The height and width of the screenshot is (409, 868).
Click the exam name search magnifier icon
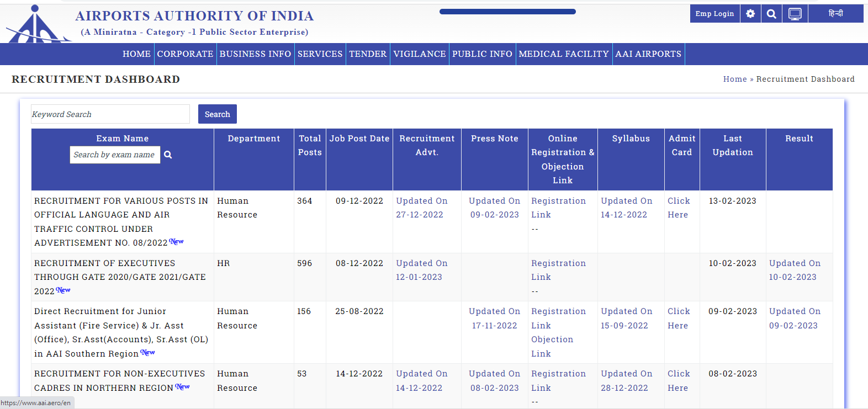coord(168,155)
